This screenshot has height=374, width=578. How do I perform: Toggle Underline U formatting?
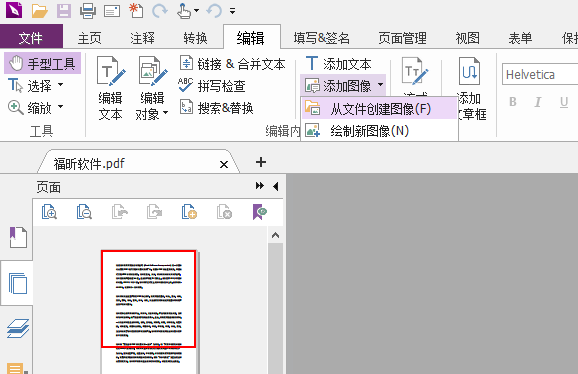click(x=564, y=102)
